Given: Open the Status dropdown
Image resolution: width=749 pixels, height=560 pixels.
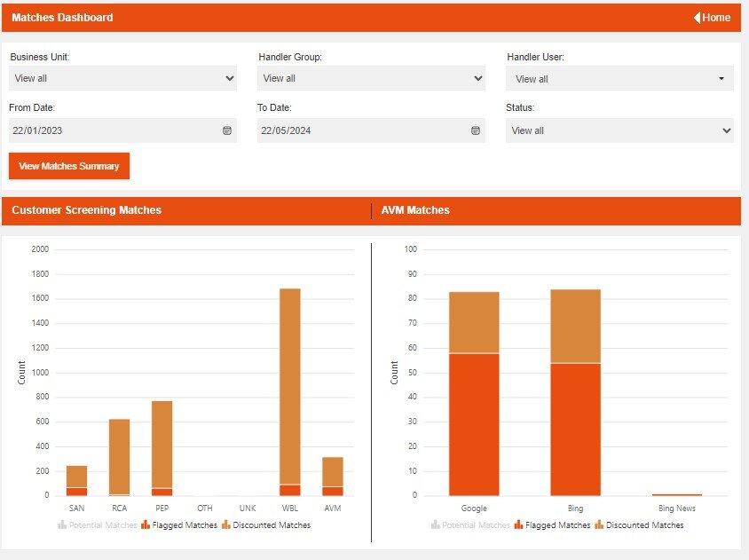Looking at the screenshot, I should (x=619, y=130).
